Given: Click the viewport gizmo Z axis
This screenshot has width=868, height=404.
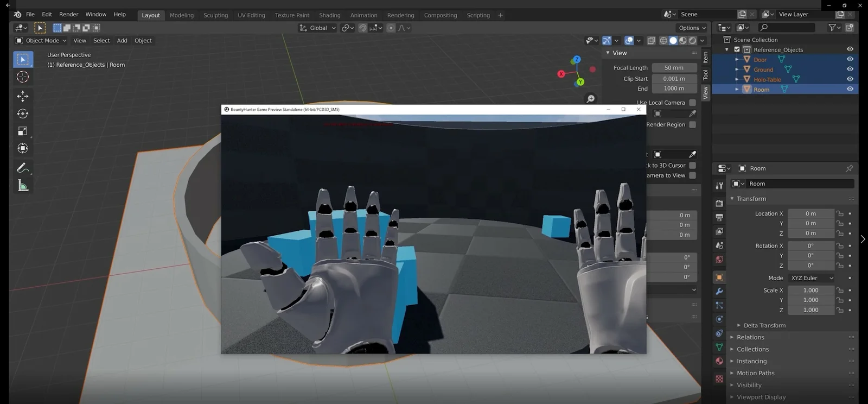Looking at the screenshot, I should [x=577, y=59].
